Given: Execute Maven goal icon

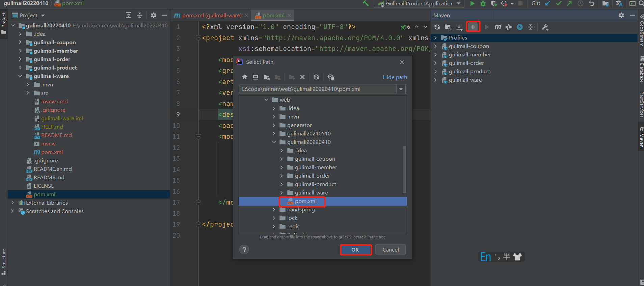Looking at the screenshot, I should [498, 27].
